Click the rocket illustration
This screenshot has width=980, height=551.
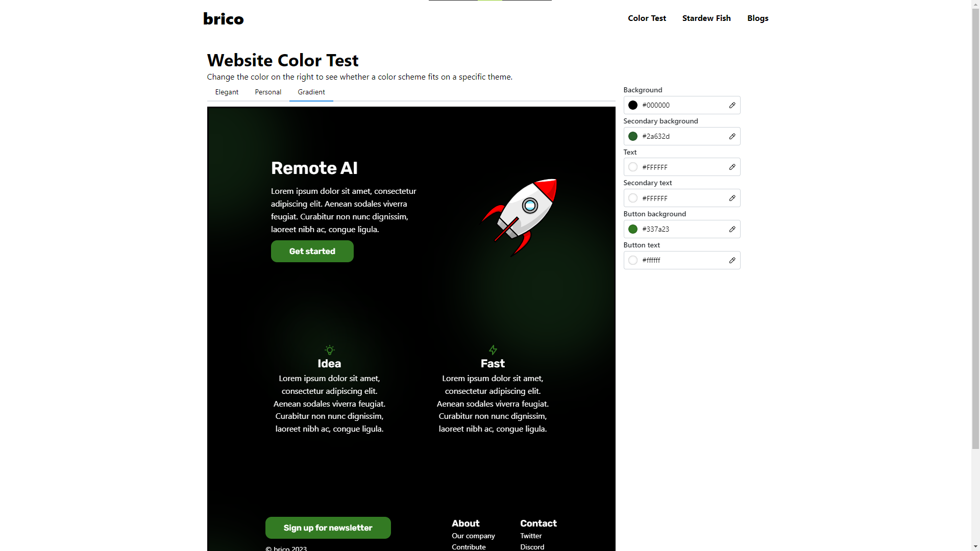pos(520,217)
